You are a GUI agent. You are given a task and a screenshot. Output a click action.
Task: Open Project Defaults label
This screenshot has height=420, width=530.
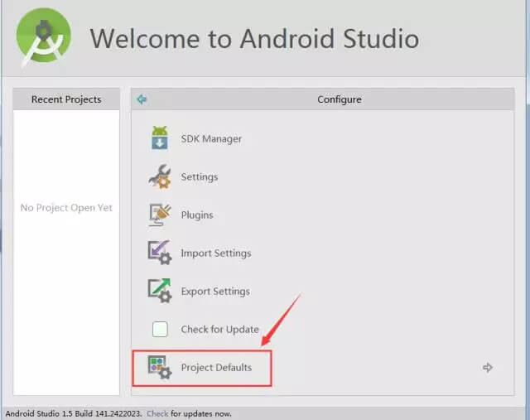[x=216, y=367]
